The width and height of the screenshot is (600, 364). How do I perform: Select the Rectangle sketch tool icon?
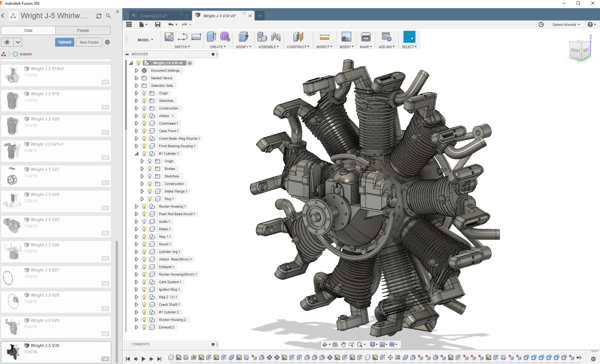click(196, 37)
